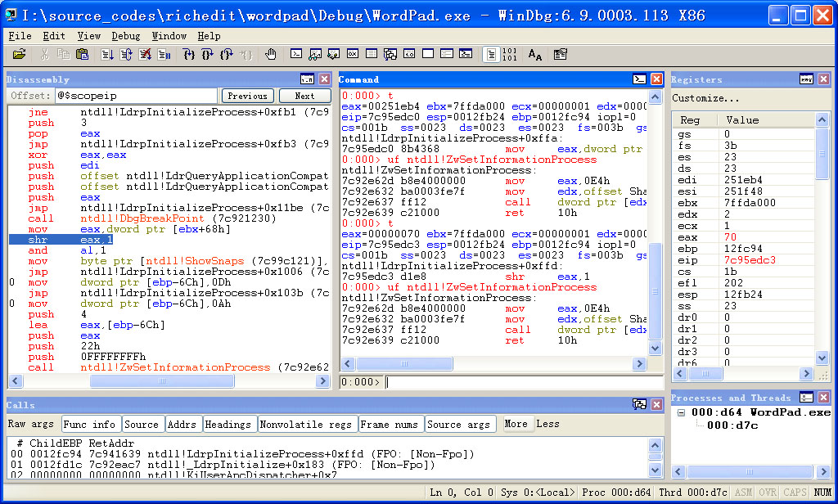Click the Previous button in Disassembly
The width and height of the screenshot is (838, 504).
pyautogui.click(x=247, y=96)
